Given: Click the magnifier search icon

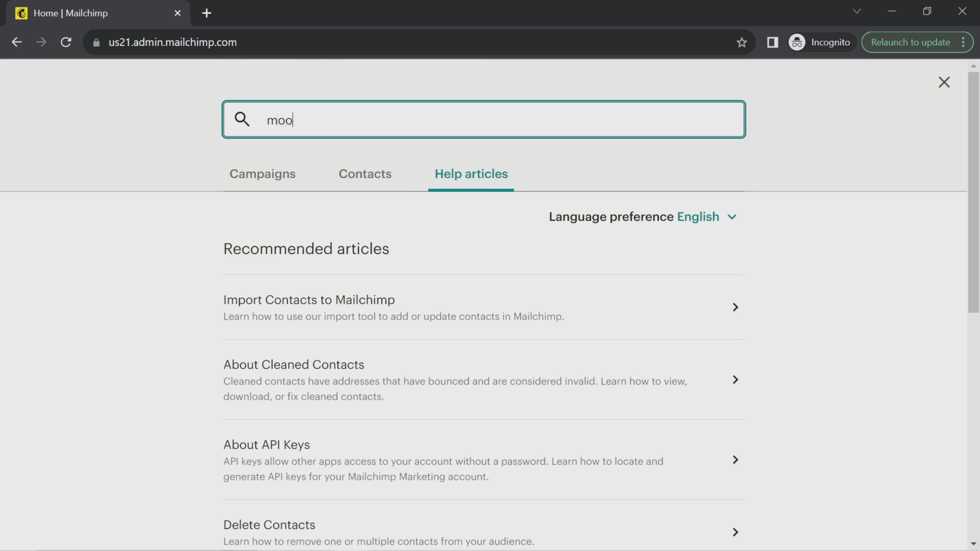Looking at the screenshot, I should click(242, 119).
